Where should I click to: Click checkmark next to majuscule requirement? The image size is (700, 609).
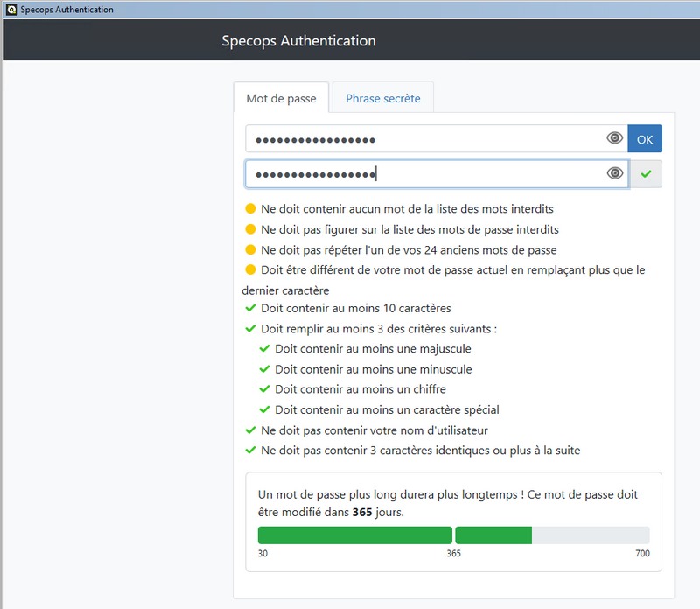coord(264,348)
